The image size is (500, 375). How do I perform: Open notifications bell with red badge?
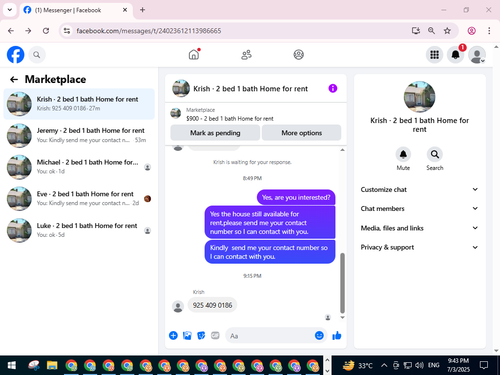click(x=455, y=55)
